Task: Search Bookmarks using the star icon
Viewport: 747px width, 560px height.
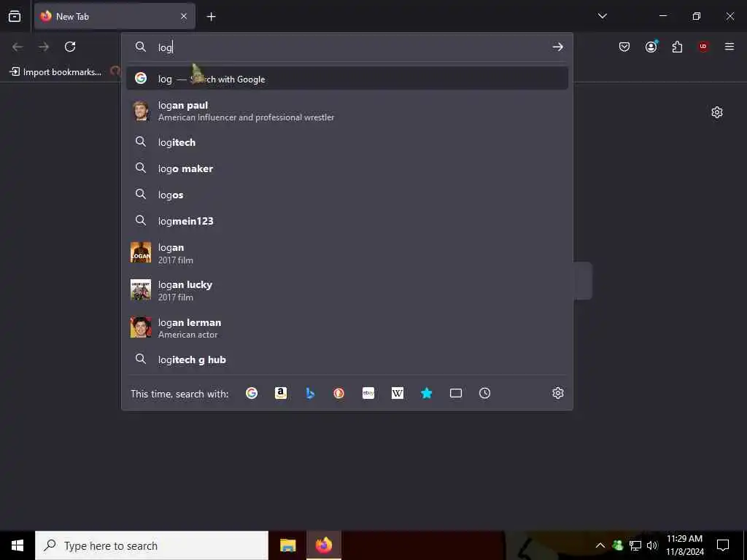Action: pyautogui.click(x=426, y=393)
